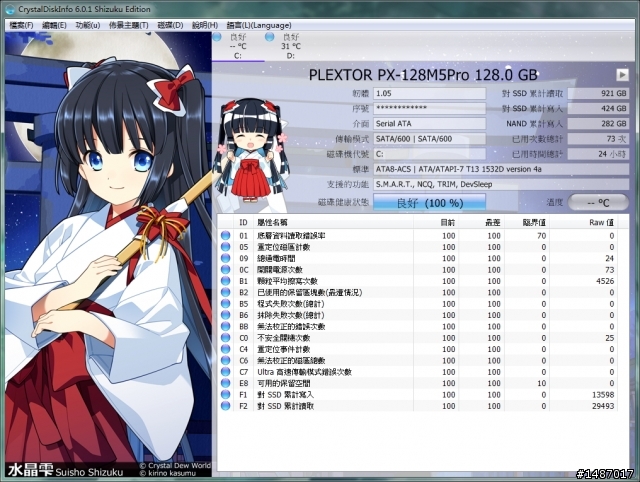Click the drive title PLEXTOR PX-128M5Pro 128.0 GB

coord(423,75)
